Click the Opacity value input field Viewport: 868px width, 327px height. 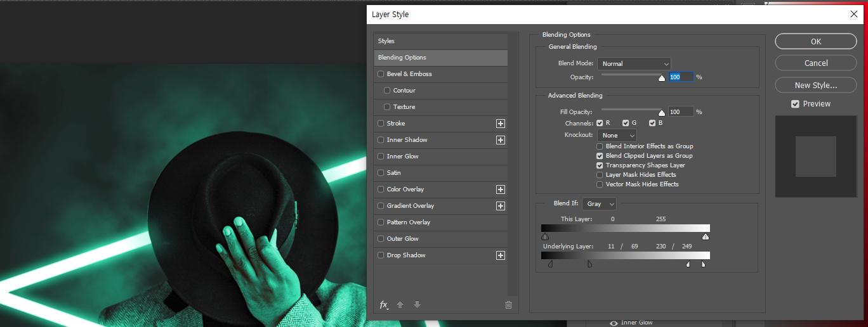681,77
